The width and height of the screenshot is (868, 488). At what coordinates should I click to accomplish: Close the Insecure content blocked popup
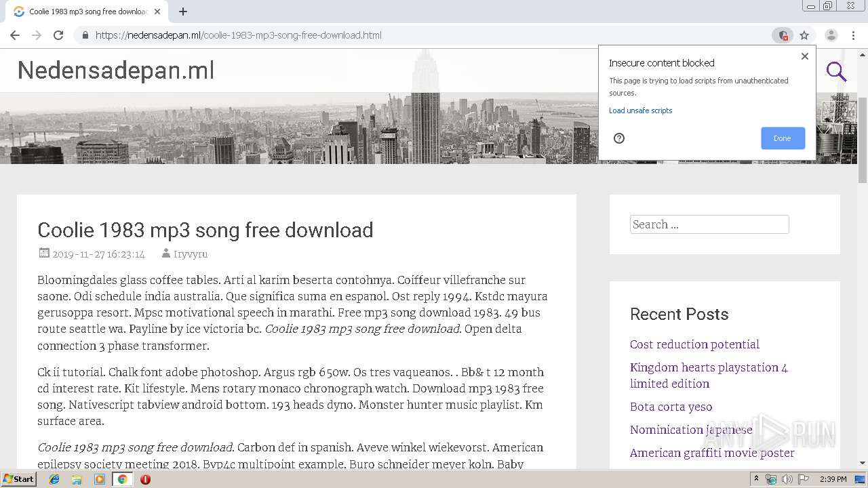coord(805,56)
